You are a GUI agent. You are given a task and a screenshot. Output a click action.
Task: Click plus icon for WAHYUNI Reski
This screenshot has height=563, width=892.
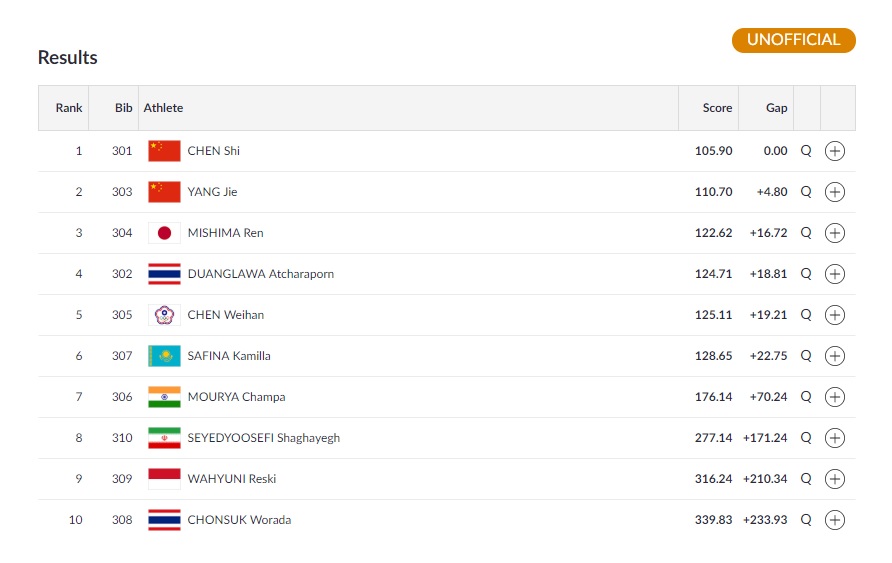point(835,478)
